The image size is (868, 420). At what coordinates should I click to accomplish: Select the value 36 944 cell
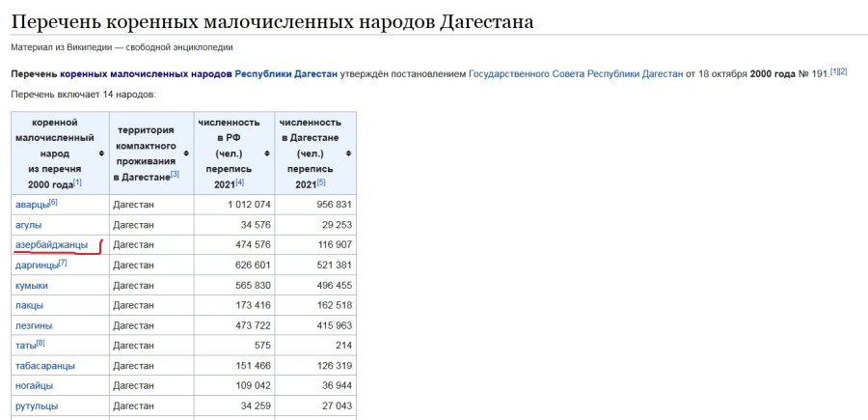[x=315, y=385]
